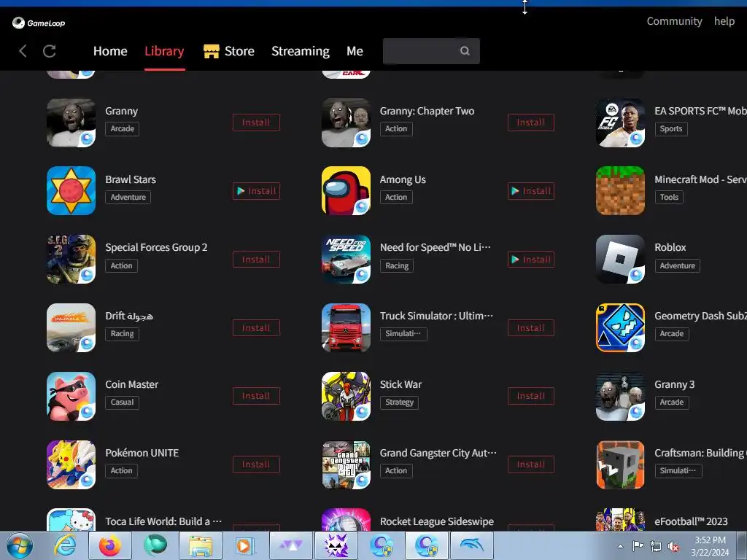Open the Minecraft Mod game icon
The image size is (747, 560).
pyautogui.click(x=620, y=190)
